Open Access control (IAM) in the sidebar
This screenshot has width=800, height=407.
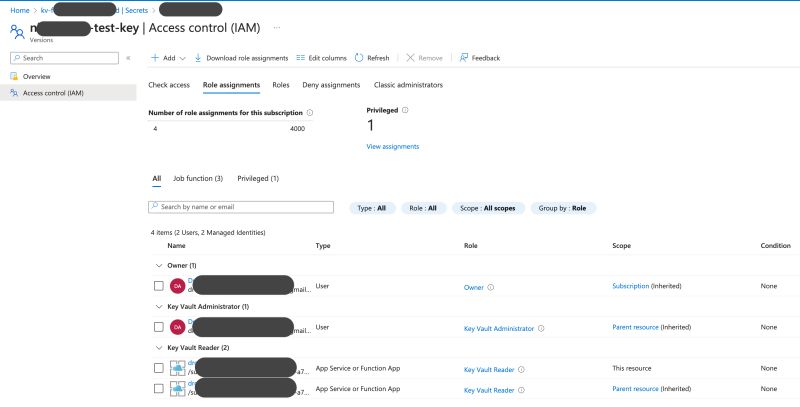68,93
